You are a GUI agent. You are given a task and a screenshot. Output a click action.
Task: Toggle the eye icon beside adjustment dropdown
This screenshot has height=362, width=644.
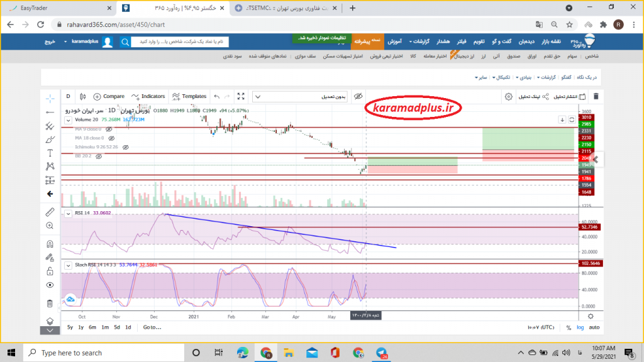click(358, 96)
